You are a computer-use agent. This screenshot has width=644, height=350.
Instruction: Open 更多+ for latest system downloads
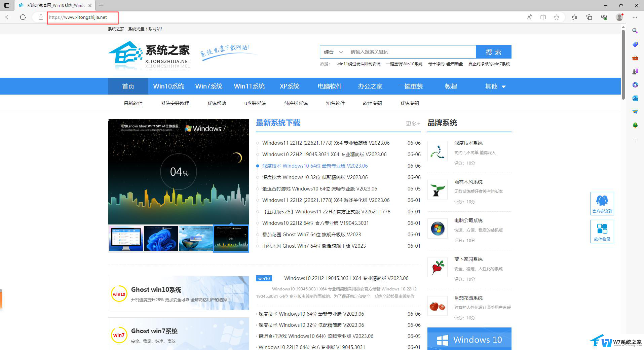(x=413, y=124)
